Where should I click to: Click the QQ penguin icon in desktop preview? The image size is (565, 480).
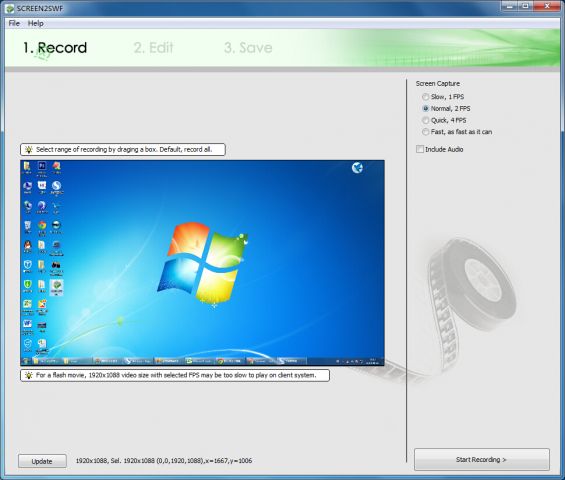[x=27, y=245]
